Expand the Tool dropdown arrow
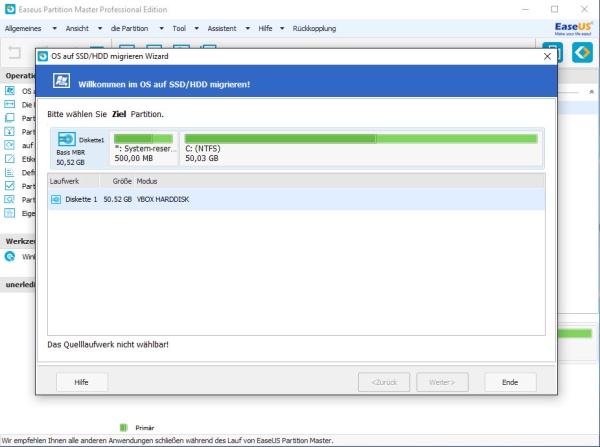600x447 pixels. [x=196, y=28]
